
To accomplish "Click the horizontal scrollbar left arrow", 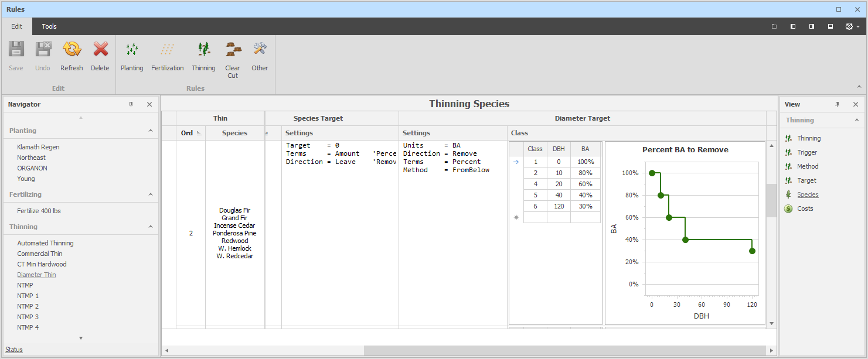I will (166, 350).
